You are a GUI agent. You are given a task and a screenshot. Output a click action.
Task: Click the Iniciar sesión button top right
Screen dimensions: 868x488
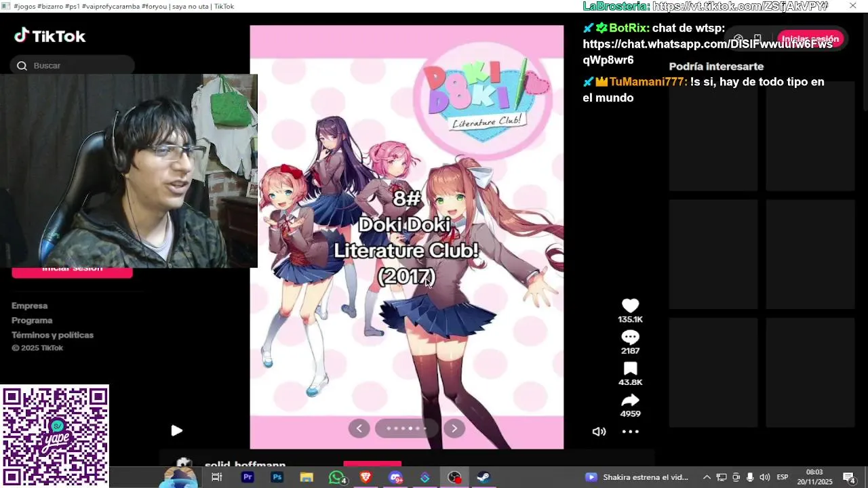810,39
